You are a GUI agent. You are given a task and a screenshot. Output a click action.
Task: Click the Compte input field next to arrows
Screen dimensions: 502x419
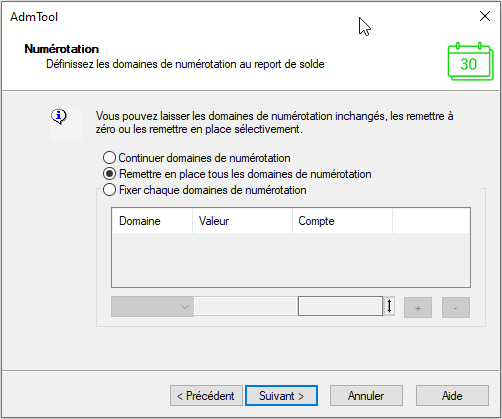[340, 306]
